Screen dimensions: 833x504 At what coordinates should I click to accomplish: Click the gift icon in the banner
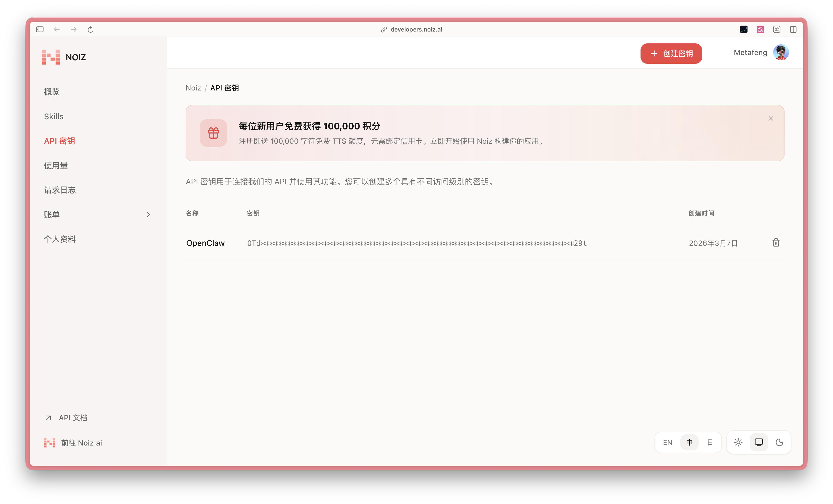[213, 133]
